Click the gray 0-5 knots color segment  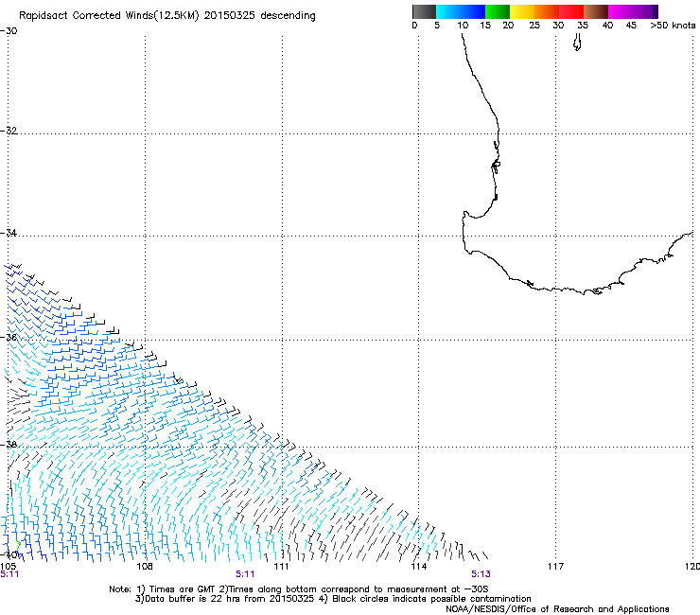(424, 11)
